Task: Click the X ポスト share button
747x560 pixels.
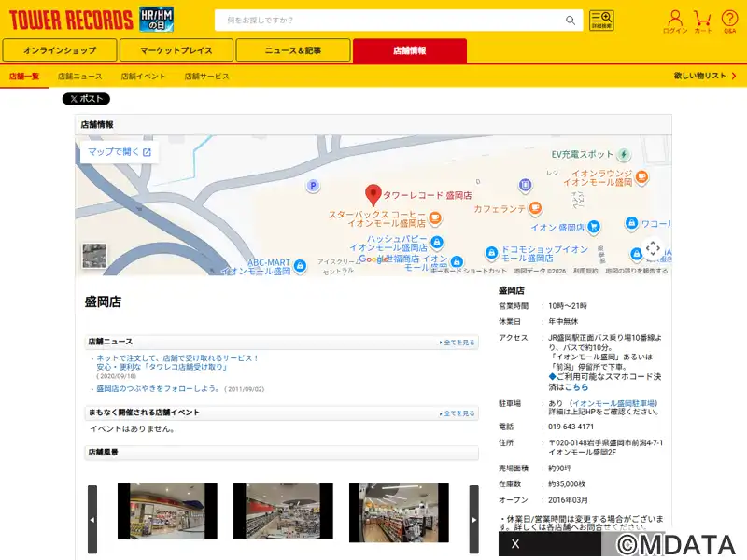Action: pos(86,99)
